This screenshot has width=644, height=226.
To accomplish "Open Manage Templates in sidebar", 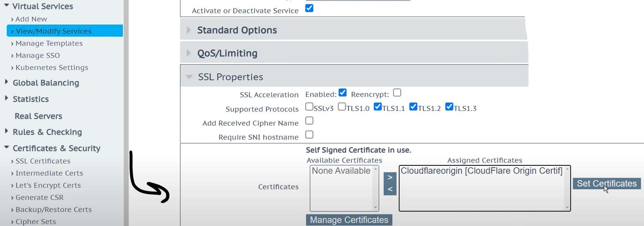I will [49, 43].
